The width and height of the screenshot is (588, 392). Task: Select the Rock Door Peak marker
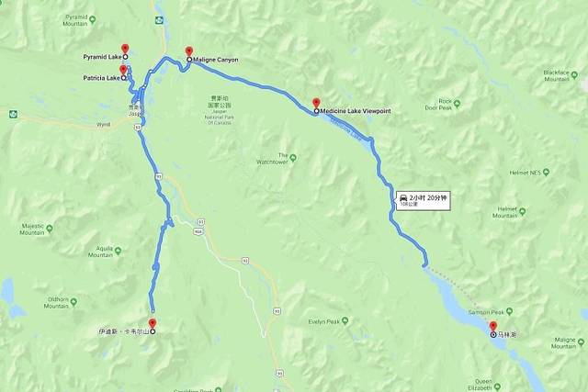pos(457,104)
